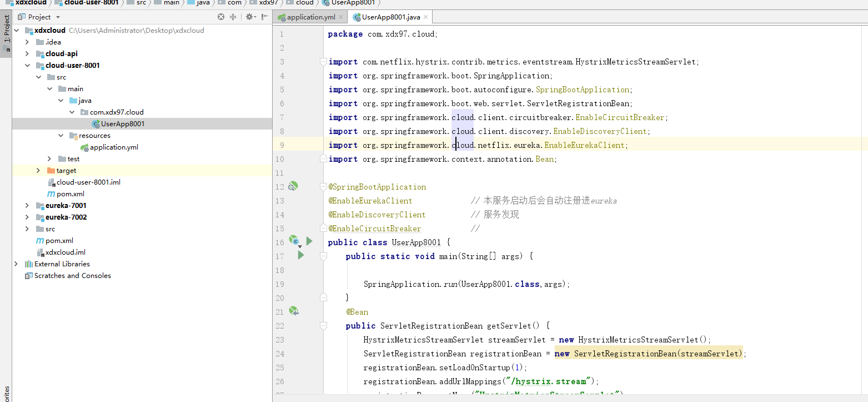Image resolution: width=868 pixels, height=402 pixels.
Task: Click the UserApp8001 breadcrumb in navigation bar
Action: [x=348, y=3]
